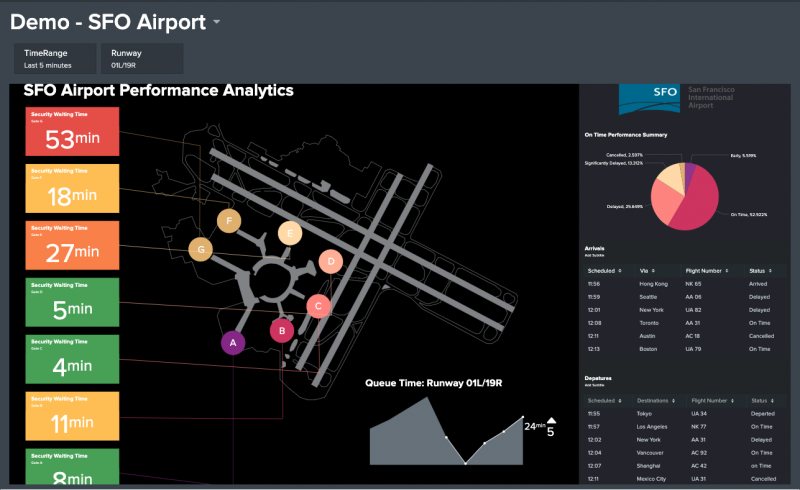Sort Arrivals table by Via column
This screenshot has height=490, width=800.
click(x=647, y=271)
